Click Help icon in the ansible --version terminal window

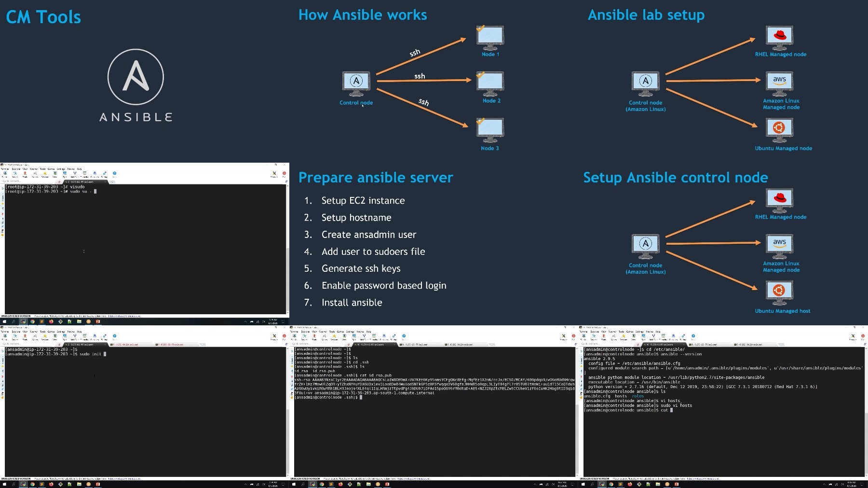[x=693, y=336]
